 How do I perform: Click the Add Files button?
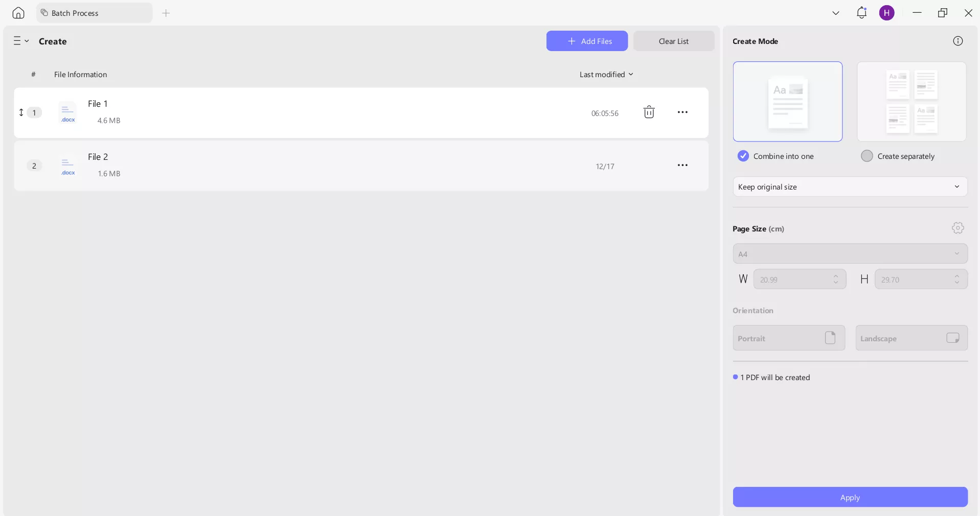click(587, 41)
